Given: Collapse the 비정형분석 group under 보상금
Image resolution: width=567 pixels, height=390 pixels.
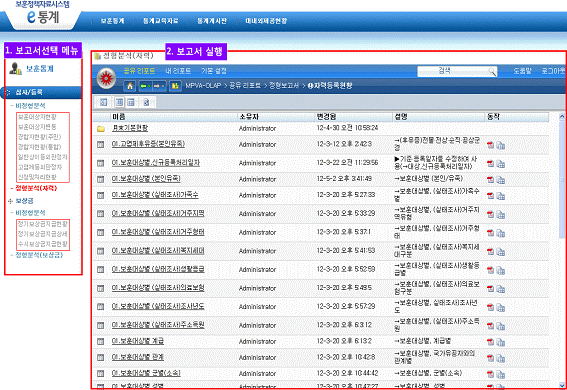Looking at the screenshot, I should pos(12,213).
